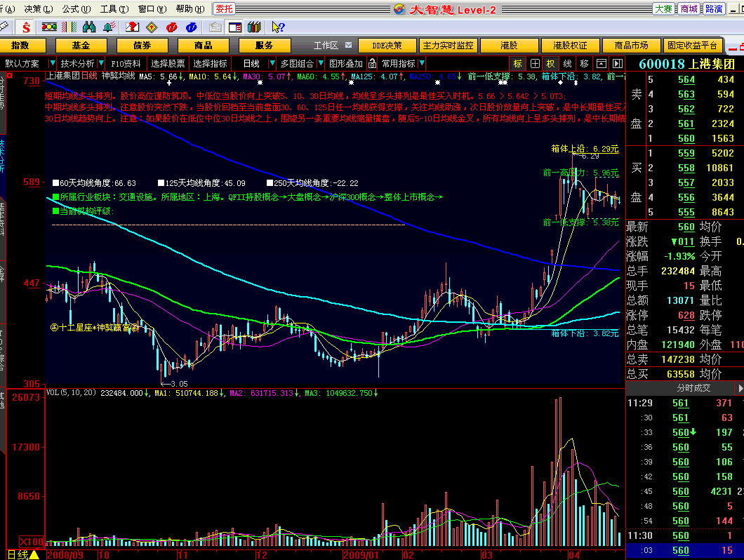Click the alarm bell alert icon
The image size is (744, 560).
(109, 27)
